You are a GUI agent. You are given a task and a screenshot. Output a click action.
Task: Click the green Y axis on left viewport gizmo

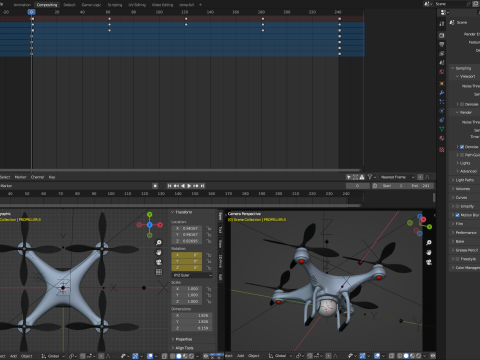click(150, 214)
